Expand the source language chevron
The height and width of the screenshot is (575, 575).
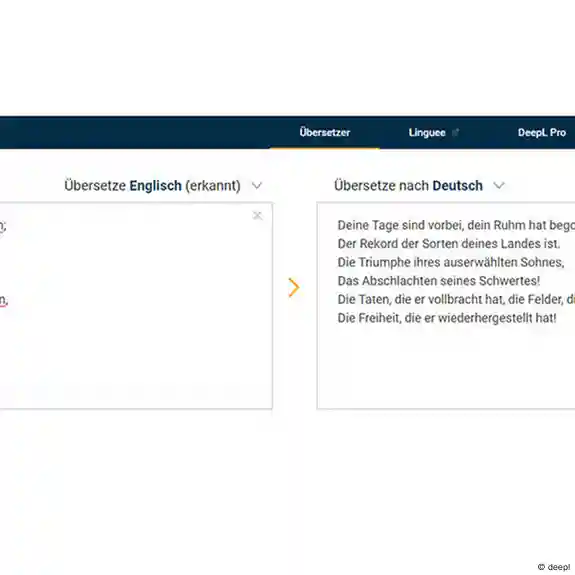point(257,186)
